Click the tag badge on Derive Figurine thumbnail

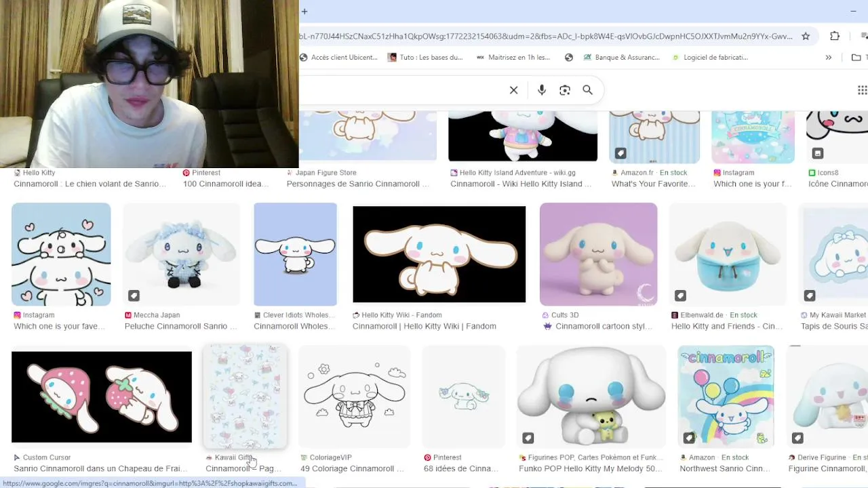point(797,438)
